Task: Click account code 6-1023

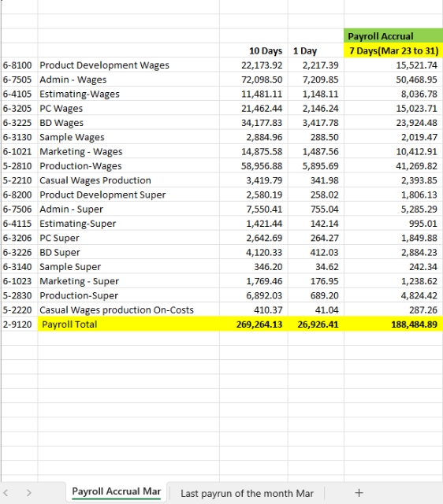Action: 19,281
